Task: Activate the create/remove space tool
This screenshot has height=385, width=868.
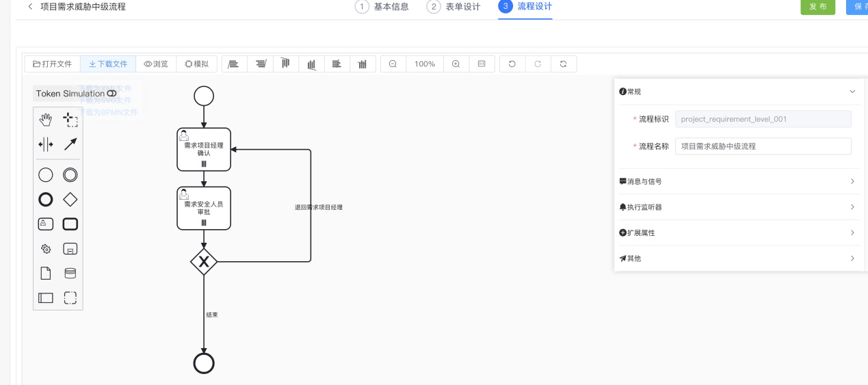Action: click(46, 144)
